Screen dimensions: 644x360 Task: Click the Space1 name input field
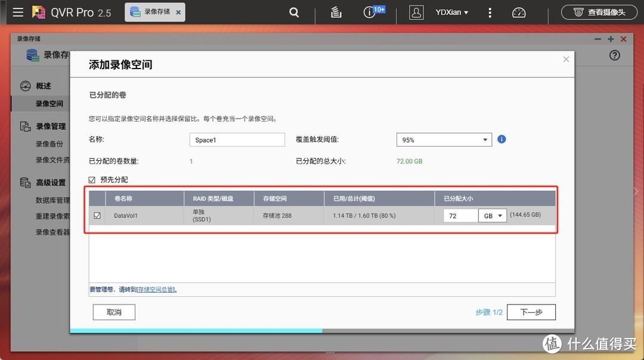tap(237, 139)
